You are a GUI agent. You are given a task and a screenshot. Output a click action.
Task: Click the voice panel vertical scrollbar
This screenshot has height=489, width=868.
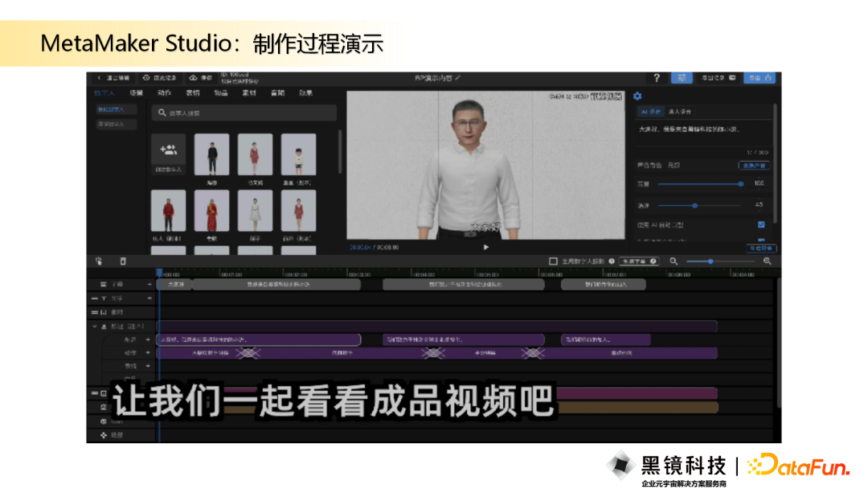pos(775,163)
